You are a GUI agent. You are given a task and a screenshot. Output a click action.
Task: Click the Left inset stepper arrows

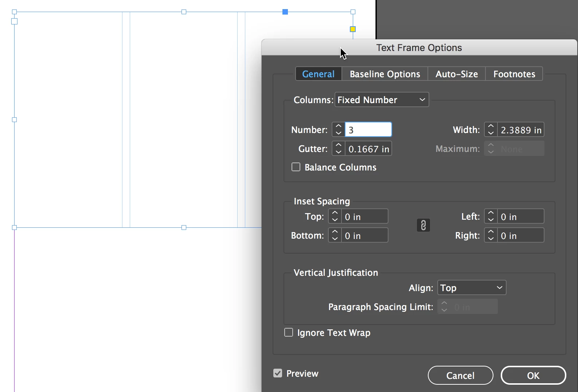coord(491,216)
